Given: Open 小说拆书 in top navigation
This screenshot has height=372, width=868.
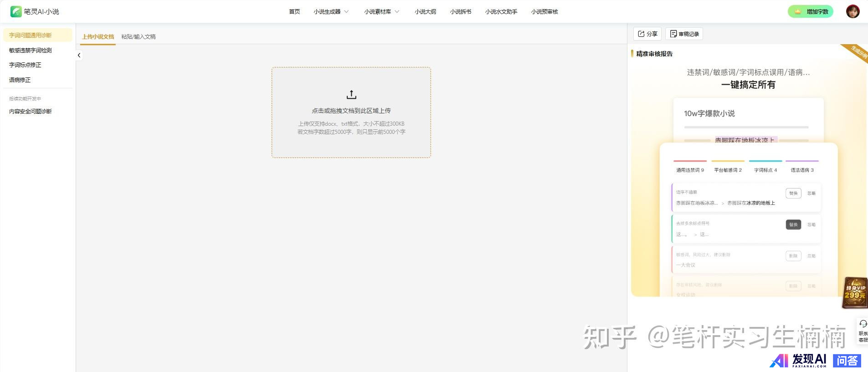Looking at the screenshot, I should [x=460, y=11].
